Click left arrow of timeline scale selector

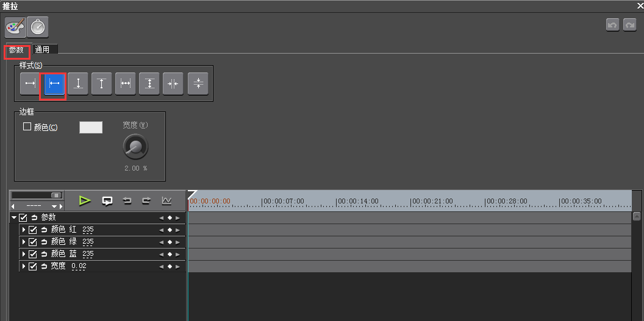12,206
